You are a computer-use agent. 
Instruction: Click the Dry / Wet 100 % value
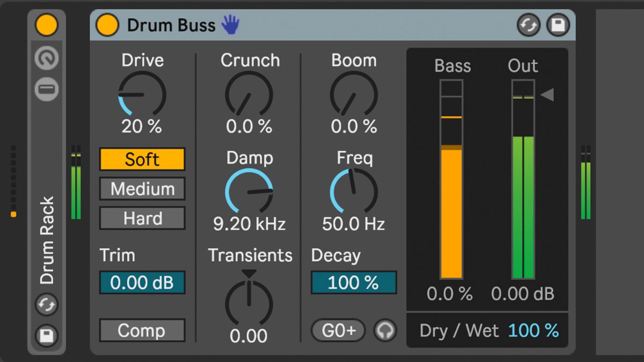pyautogui.click(x=533, y=331)
